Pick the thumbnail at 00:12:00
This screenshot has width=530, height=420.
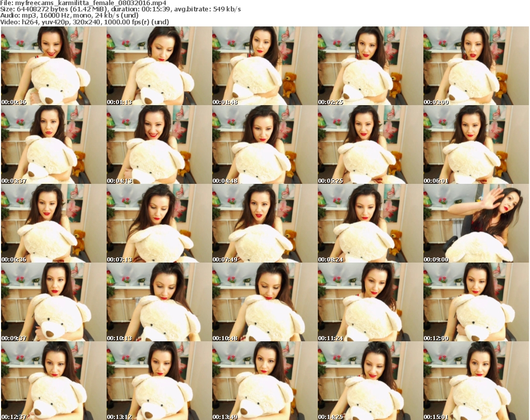pos(475,302)
